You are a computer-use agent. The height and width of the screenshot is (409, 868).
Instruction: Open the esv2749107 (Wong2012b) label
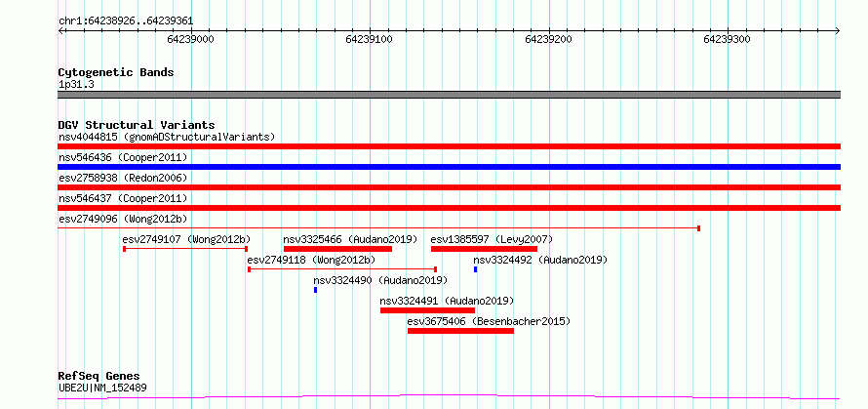coord(186,239)
